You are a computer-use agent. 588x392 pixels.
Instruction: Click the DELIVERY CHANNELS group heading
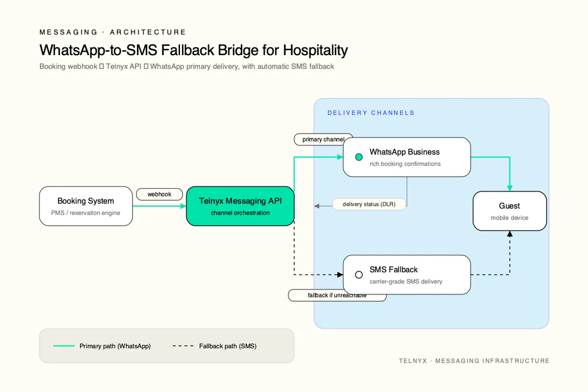[371, 113]
